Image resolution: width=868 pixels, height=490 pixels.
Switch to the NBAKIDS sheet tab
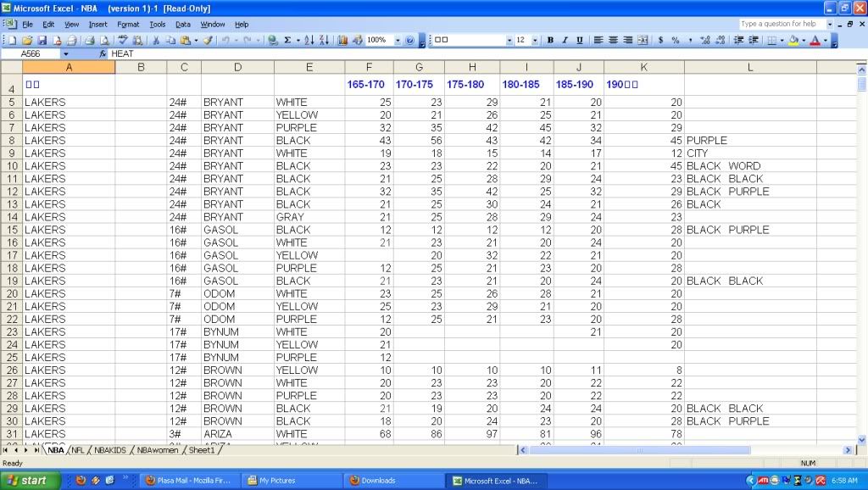coord(109,450)
